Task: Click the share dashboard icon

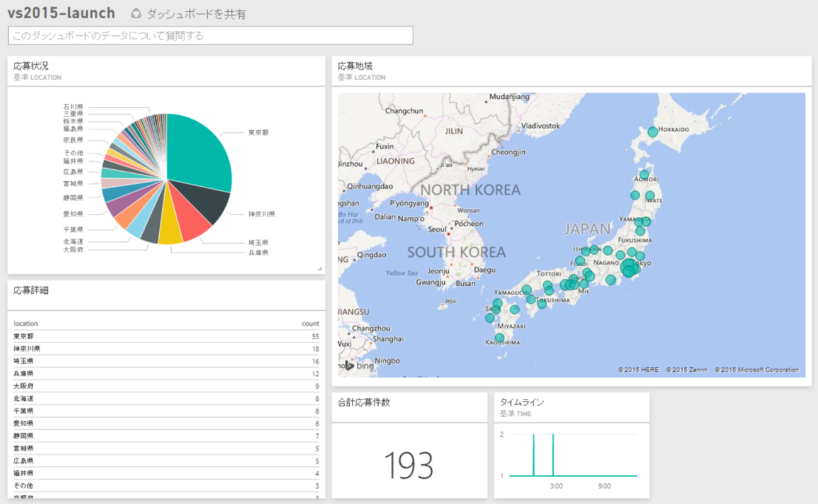Action: 135,13
